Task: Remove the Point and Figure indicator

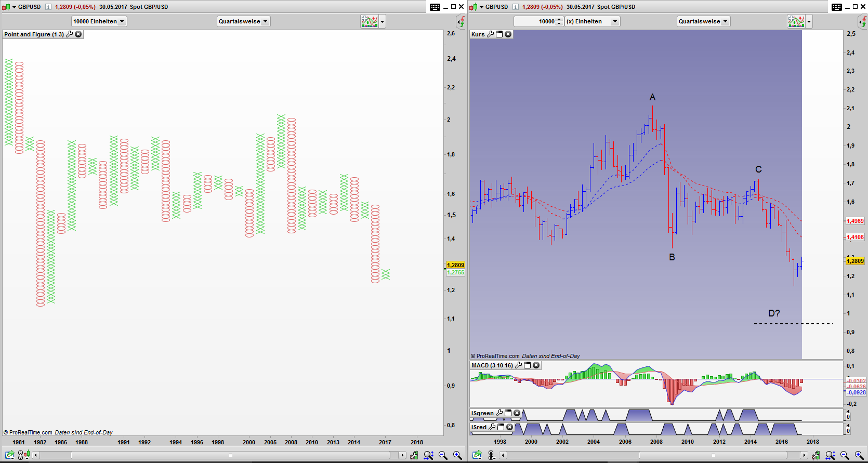Action: coord(78,34)
